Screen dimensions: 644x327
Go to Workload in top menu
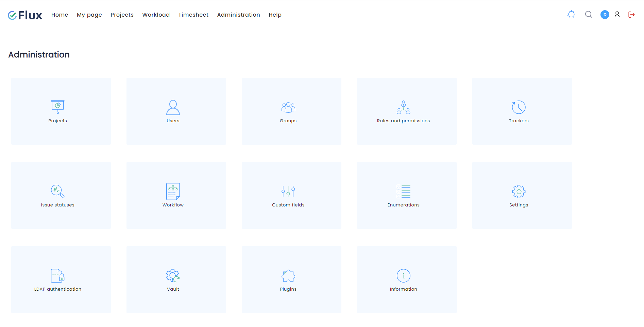click(156, 15)
